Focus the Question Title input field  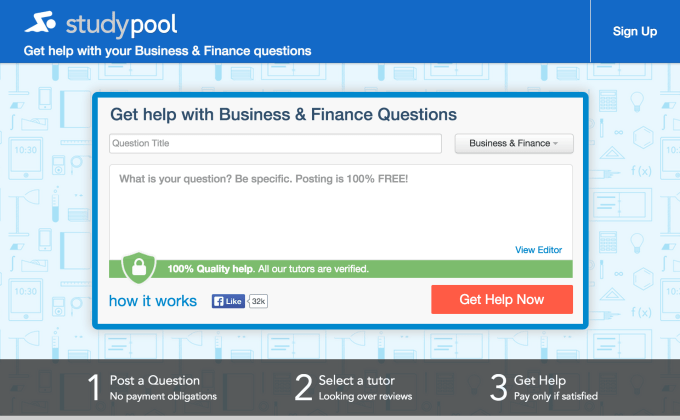pyautogui.click(x=275, y=144)
